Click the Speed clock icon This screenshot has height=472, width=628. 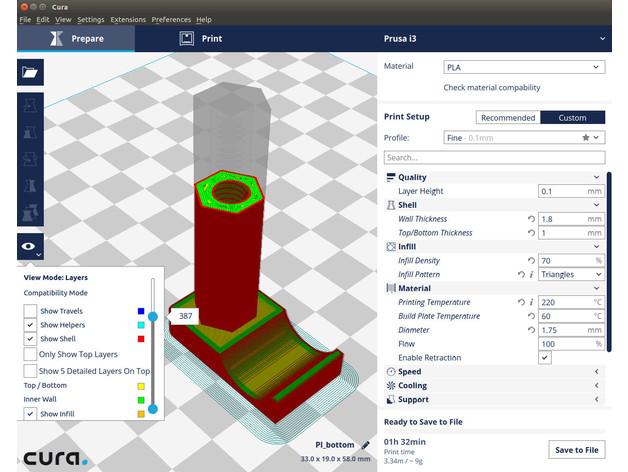click(390, 372)
